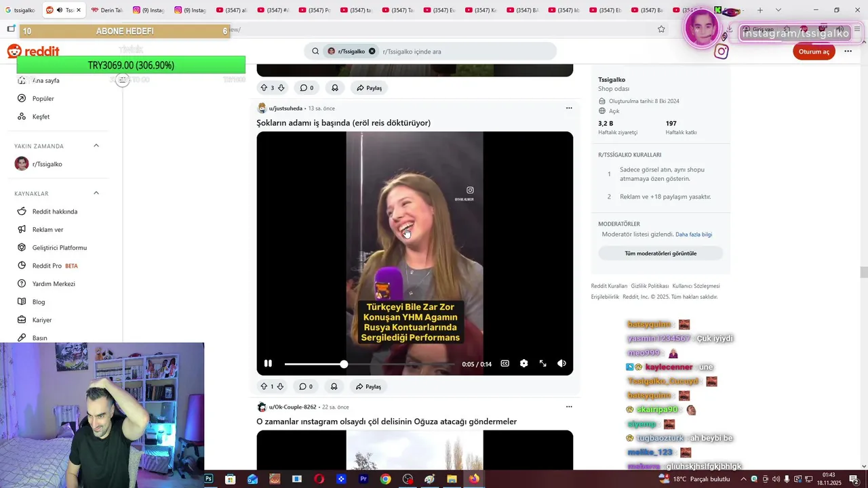The height and width of the screenshot is (488, 868).
Task: Open Kariyer in the sidebar
Action: [x=42, y=320]
